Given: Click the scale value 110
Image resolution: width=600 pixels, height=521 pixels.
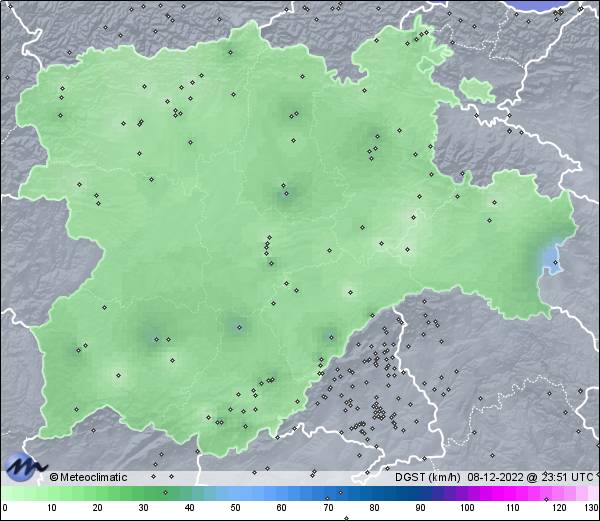Looking at the screenshot, I should tap(513, 508).
